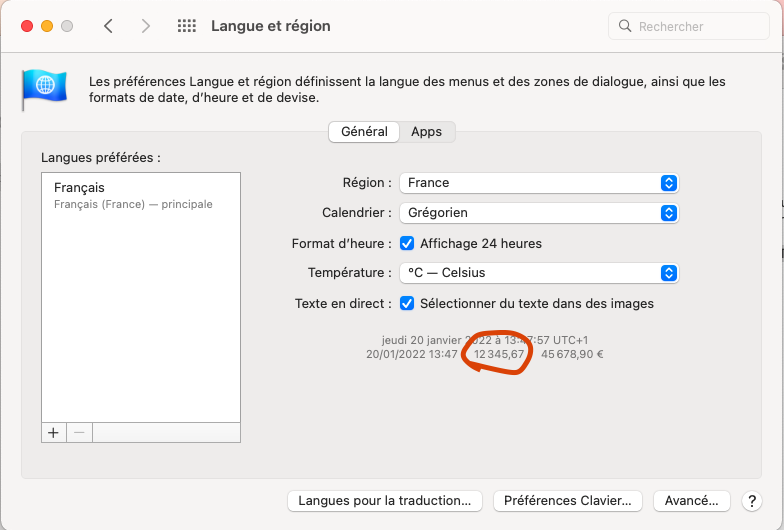Switch to the Général tab

pos(364,132)
